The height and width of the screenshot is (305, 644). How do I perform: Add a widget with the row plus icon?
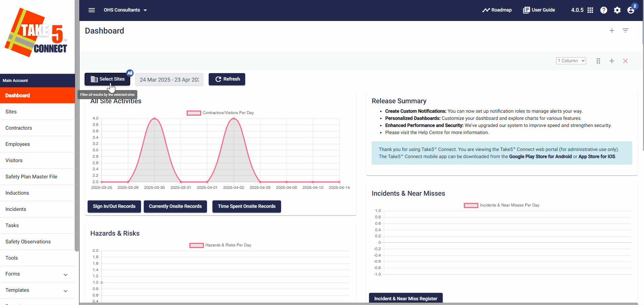pyautogui.click(x=612, y=61)
